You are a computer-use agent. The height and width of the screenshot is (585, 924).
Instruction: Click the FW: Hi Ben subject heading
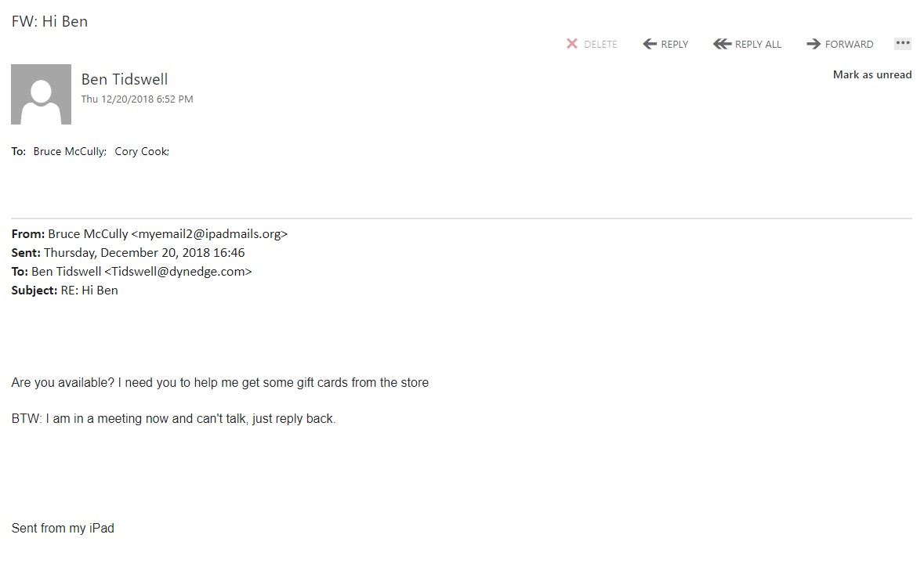[x=49, y=21]
